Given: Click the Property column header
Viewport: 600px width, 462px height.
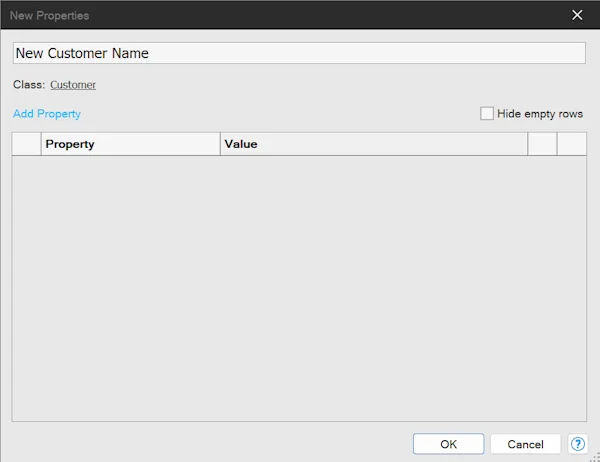Looking at the screenshot, I should pos(130,144).
